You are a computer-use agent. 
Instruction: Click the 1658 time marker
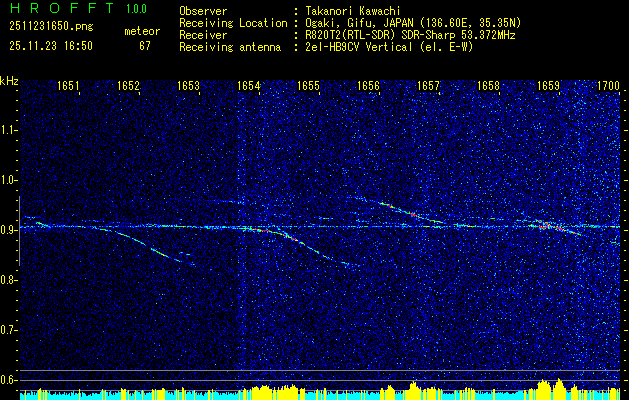(489, 85)
